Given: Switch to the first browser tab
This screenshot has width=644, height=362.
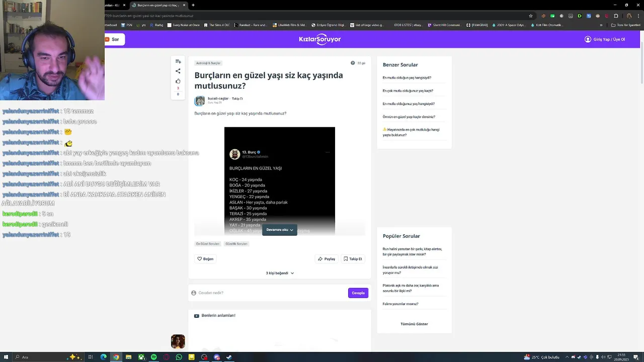Looking at the screenshot, I should [115, 5].
